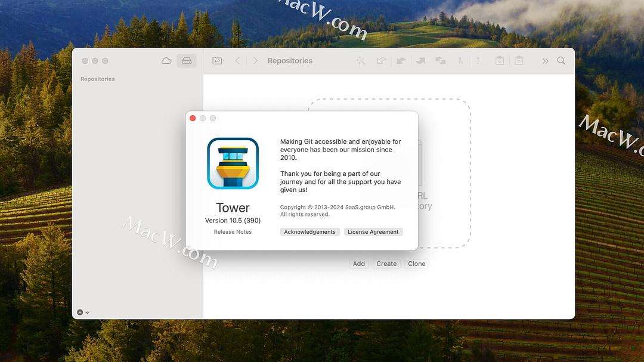This screenshot has height=362, width=644.
Task: Click the 'Making Git accessible' paragraph
Action: point(340,150)
